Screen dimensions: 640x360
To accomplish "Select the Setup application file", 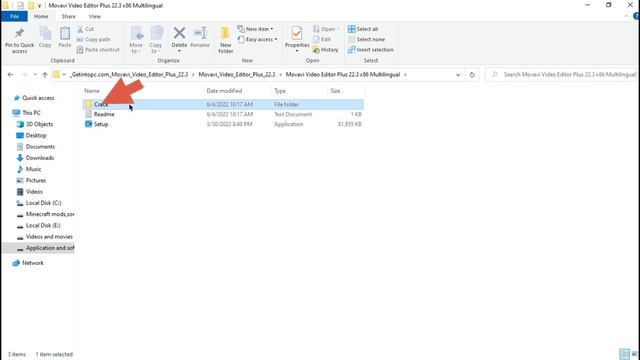I will [223, 124].
